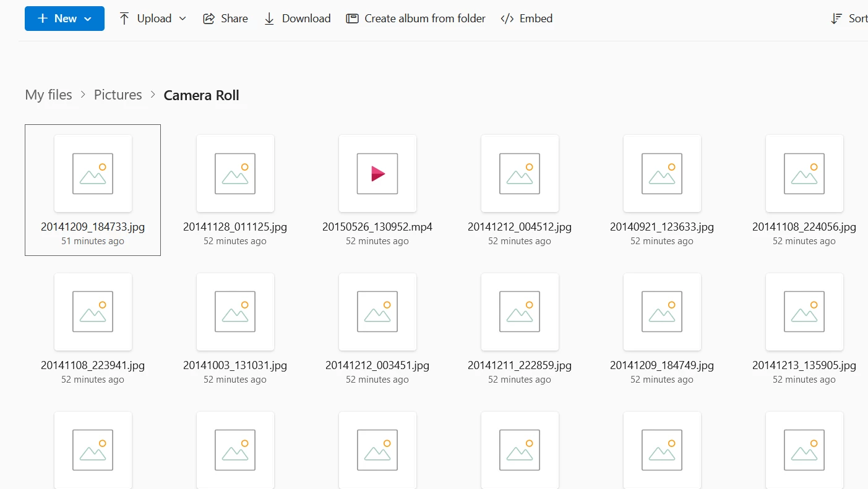868x489 pixels.
Task: Select image icon of 20141213_135905.jpg
Action: (804, 312)
